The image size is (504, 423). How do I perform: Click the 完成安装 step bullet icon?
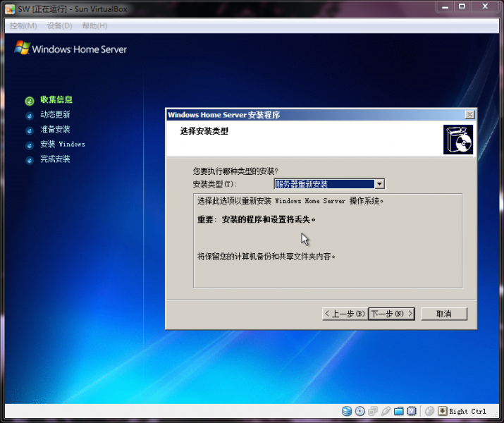click(29, 160)
